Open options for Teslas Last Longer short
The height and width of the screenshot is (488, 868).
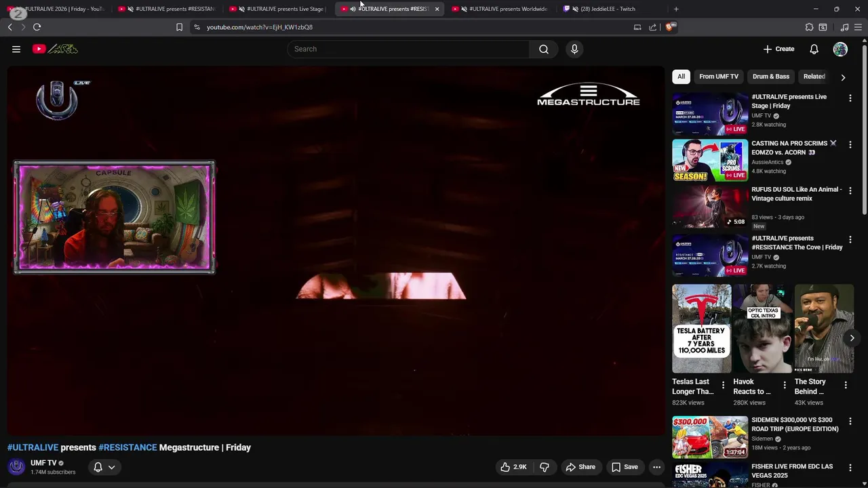click(x=723, y=385)
